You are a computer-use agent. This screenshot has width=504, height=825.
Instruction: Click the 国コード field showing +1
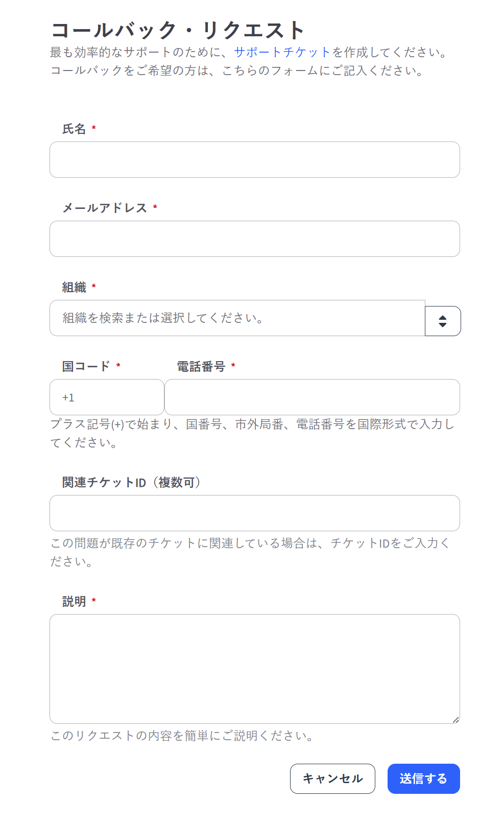[x=107, y=397]
